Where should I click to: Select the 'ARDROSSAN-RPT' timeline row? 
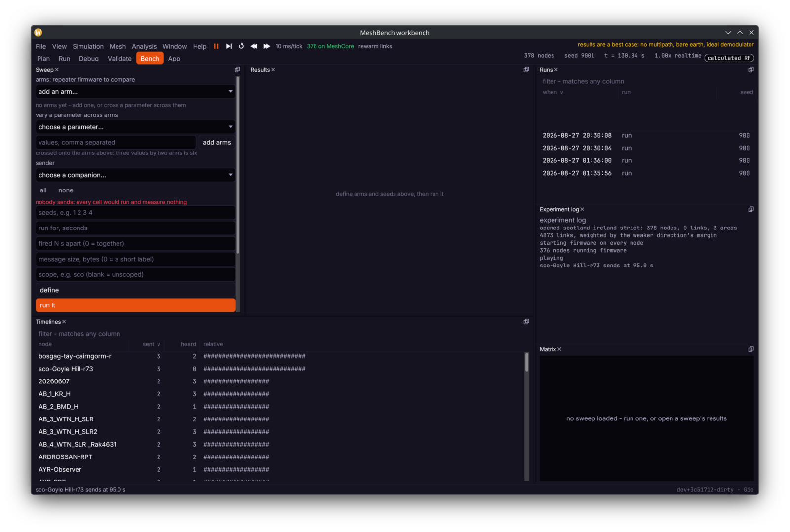coord(279,457)
